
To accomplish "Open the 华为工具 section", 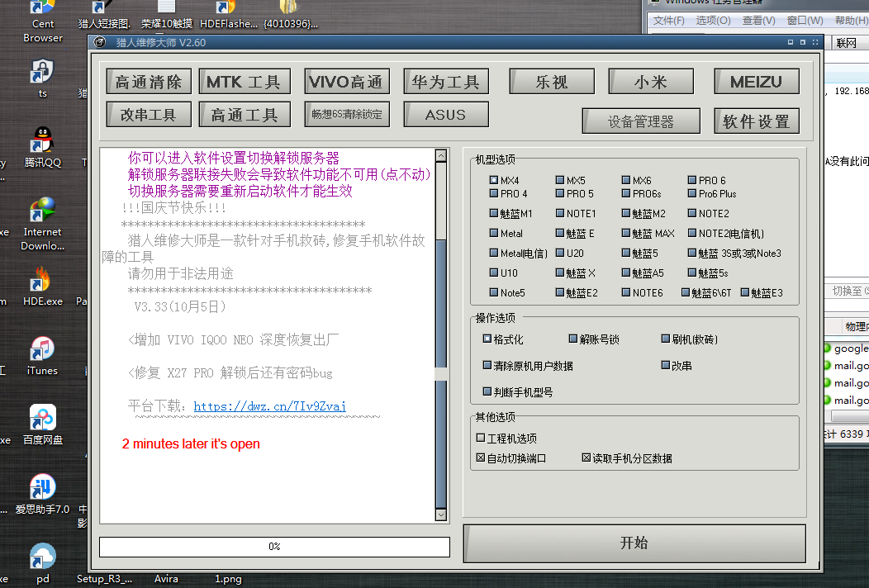I will 446,82.
